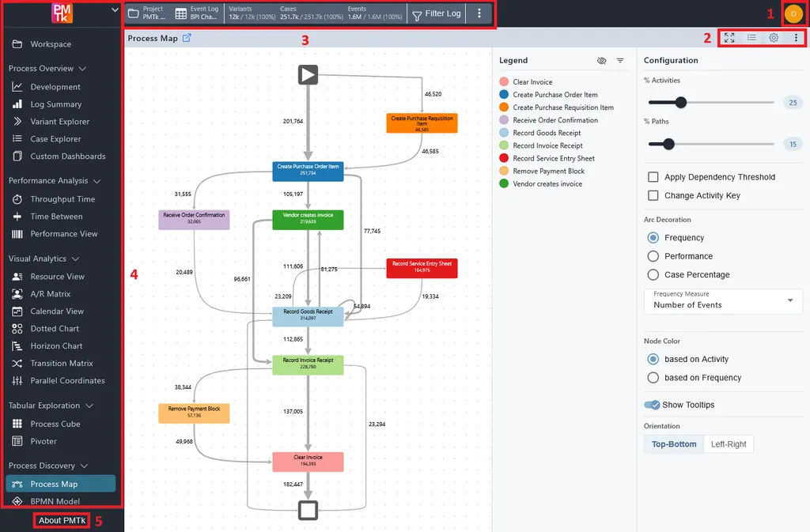Click the Development chart icon
Viewport: 810px width, 532px height.
coord(17,87)
